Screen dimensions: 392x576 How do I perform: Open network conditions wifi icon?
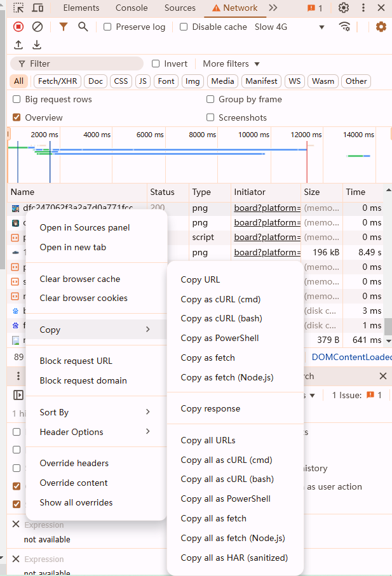[x=344, y=27]
